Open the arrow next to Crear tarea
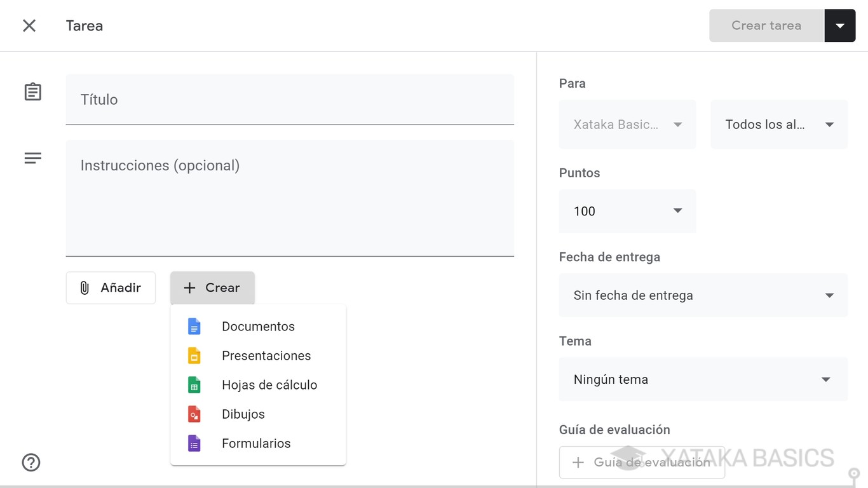 840,25
